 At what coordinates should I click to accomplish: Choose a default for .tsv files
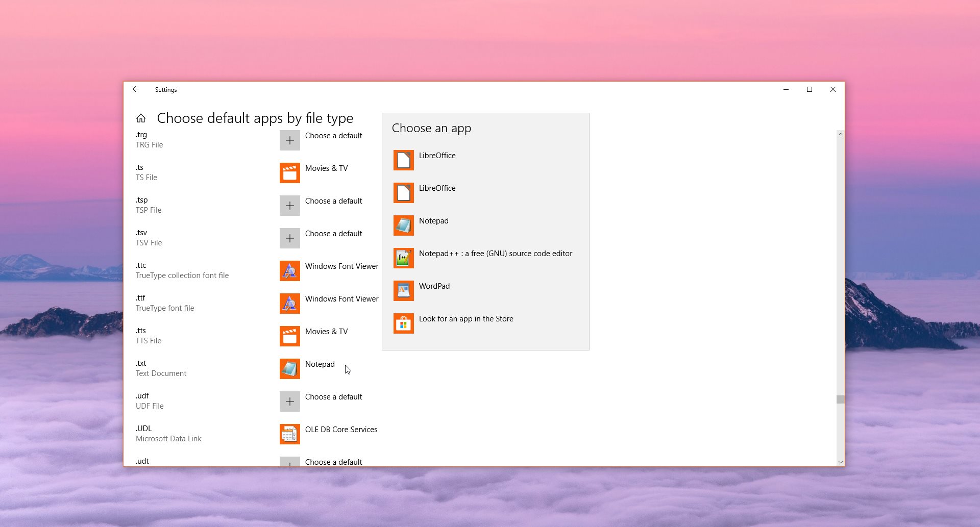tap(333, 234)
